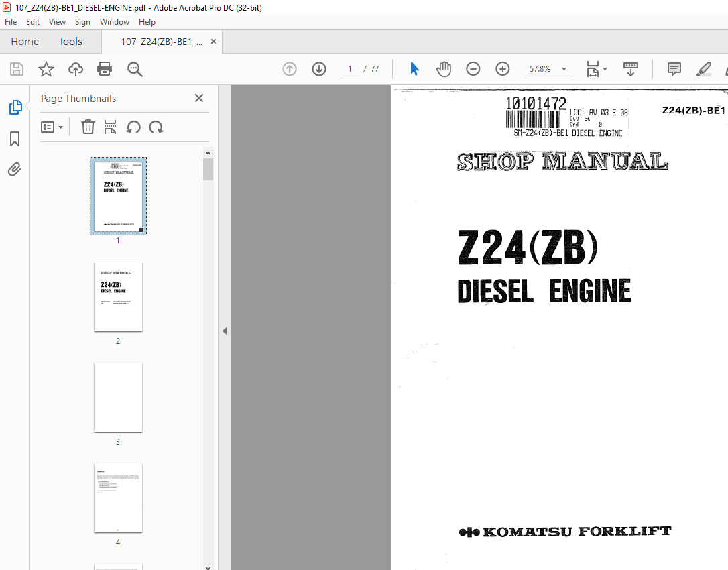Screen dimensions: 728x570
Task: Open the Attachments panel in the sidebar
Action: pos(14,169)
